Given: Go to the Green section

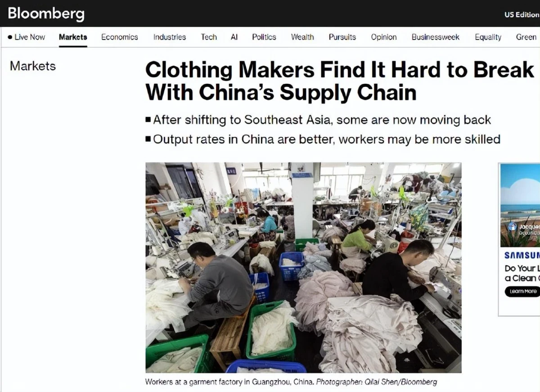Looking at the screenshot, I should [x=526, y=37].
